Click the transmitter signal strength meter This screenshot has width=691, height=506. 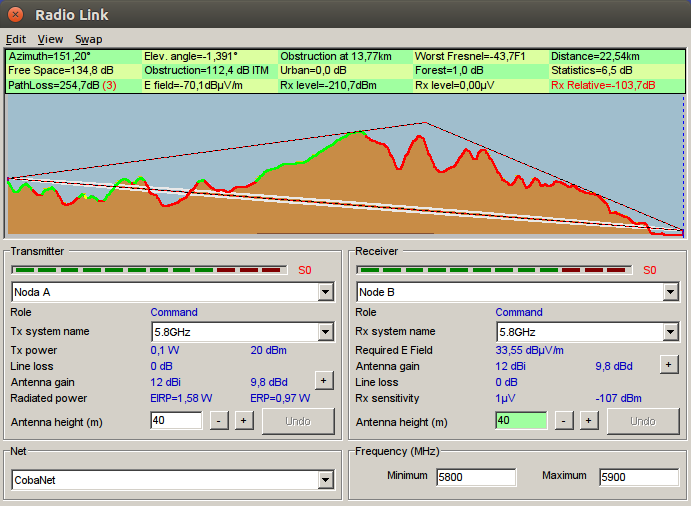(150, 270)
